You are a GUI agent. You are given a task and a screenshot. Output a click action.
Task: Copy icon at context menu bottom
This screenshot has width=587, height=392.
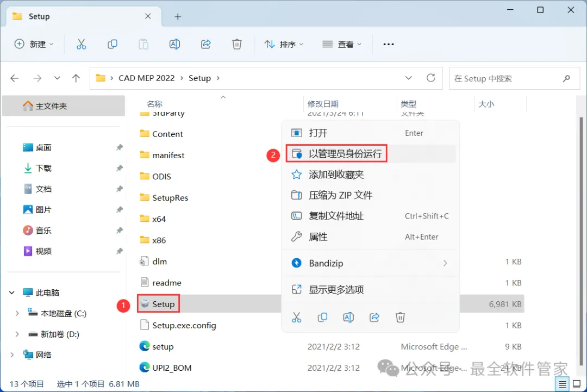(322, 318)
